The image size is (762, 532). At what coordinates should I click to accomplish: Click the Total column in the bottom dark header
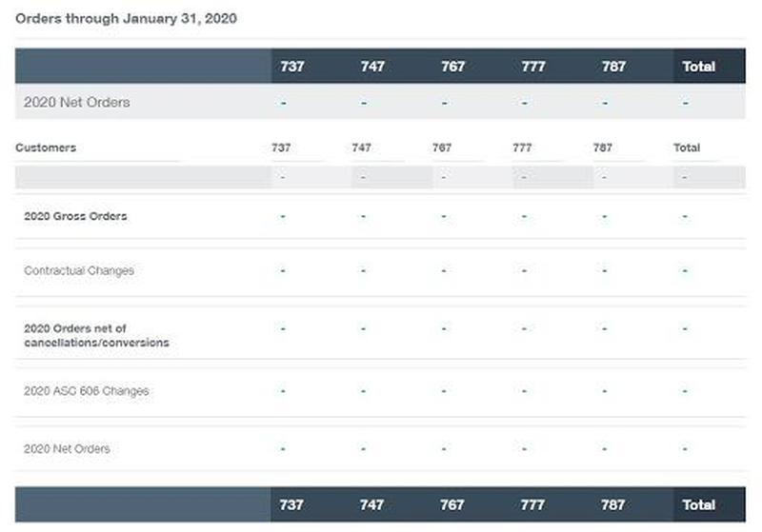click(699, 504)
